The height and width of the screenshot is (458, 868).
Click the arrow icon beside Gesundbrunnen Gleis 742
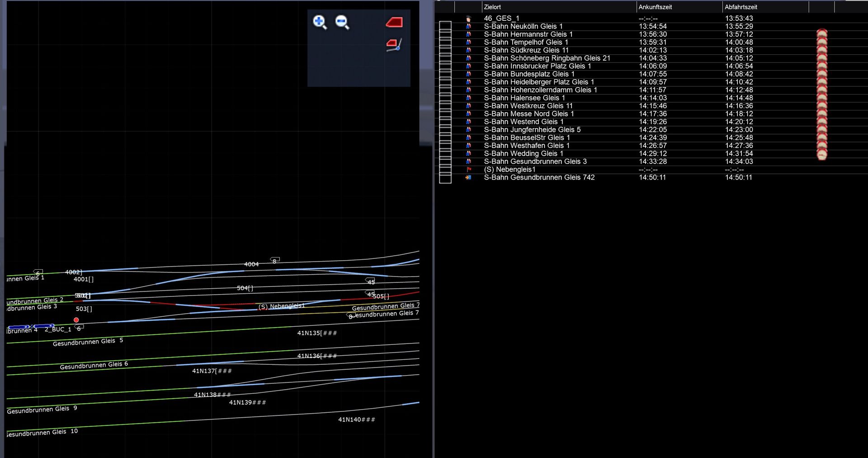(468, 177)
